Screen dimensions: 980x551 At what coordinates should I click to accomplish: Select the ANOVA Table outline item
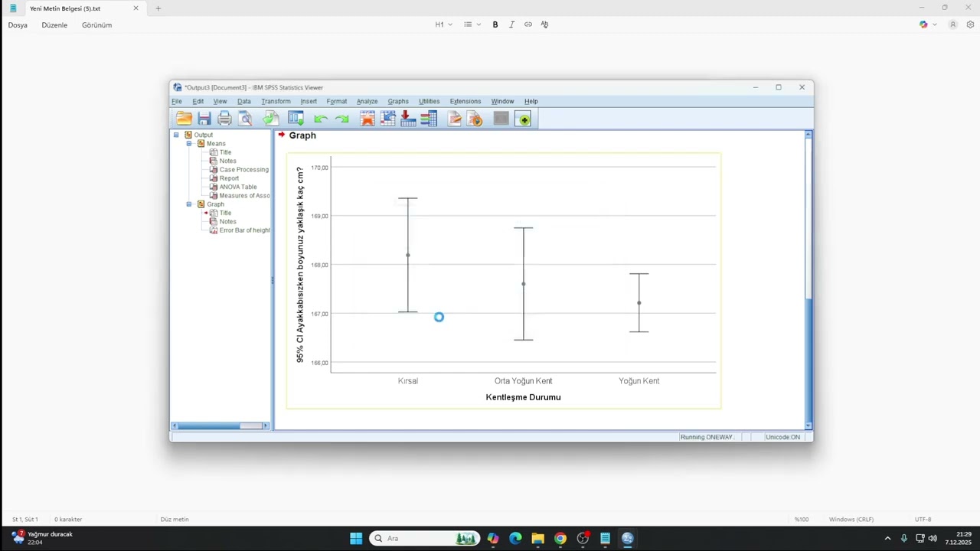233,187
